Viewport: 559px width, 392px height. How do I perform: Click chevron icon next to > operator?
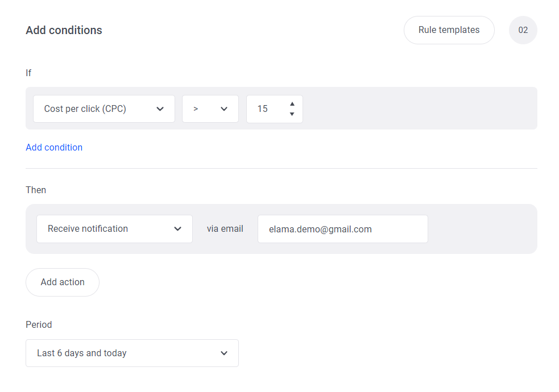click(x=224, y=109)
